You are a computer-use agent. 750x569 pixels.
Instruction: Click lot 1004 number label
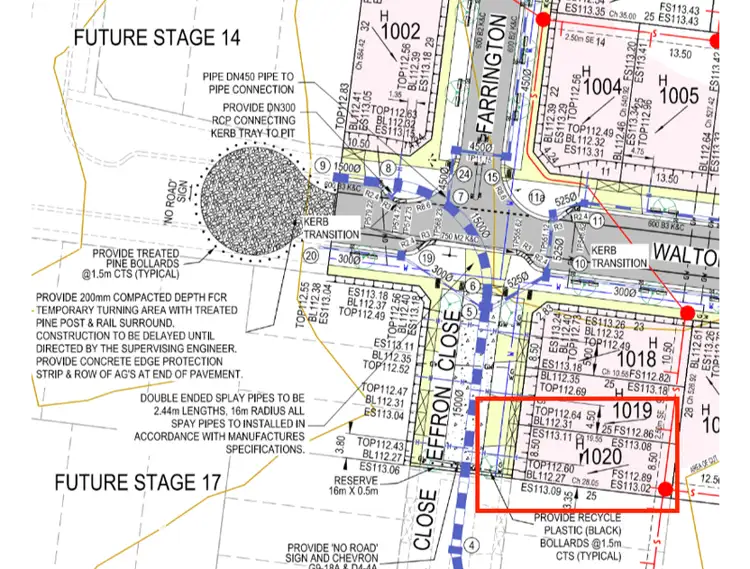[x=602, y=87]
